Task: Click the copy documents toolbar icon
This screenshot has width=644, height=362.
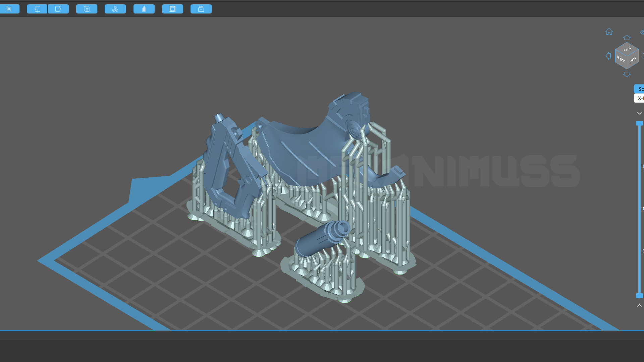Action: tap(87, 9)
